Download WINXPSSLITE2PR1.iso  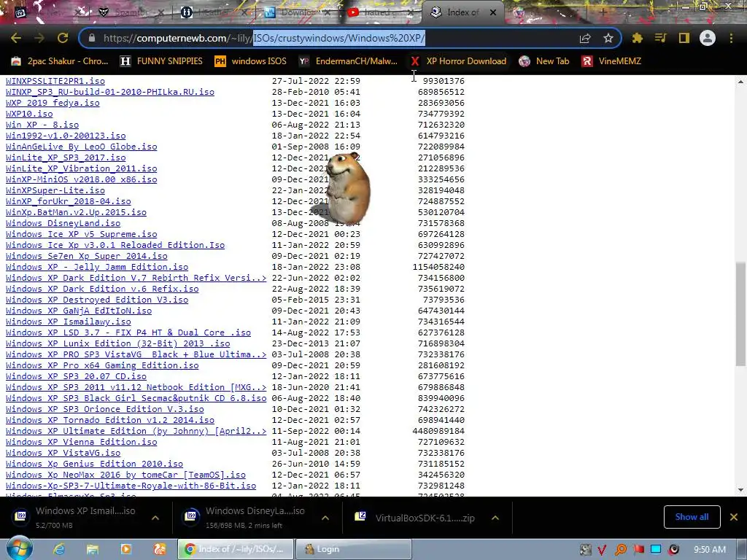tap(55, 81)
